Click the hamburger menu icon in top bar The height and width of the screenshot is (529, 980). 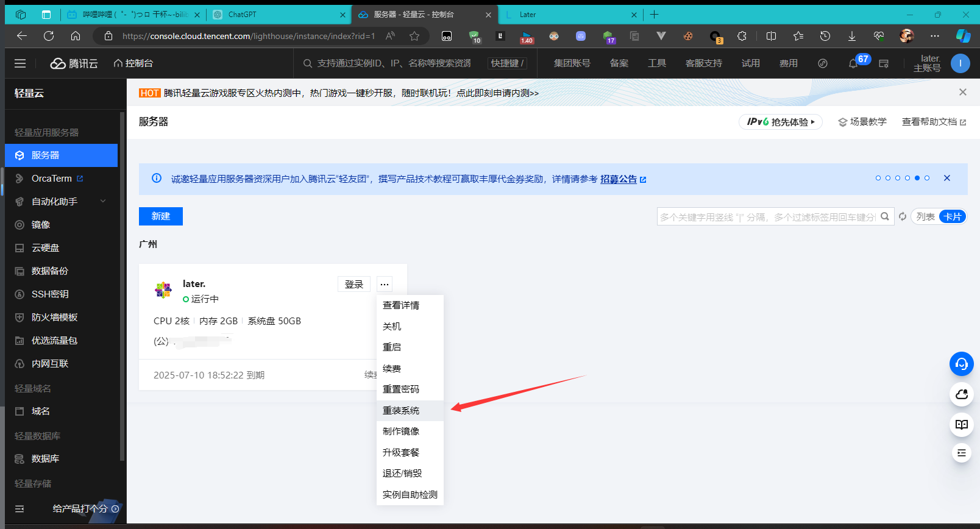point(20,63)
